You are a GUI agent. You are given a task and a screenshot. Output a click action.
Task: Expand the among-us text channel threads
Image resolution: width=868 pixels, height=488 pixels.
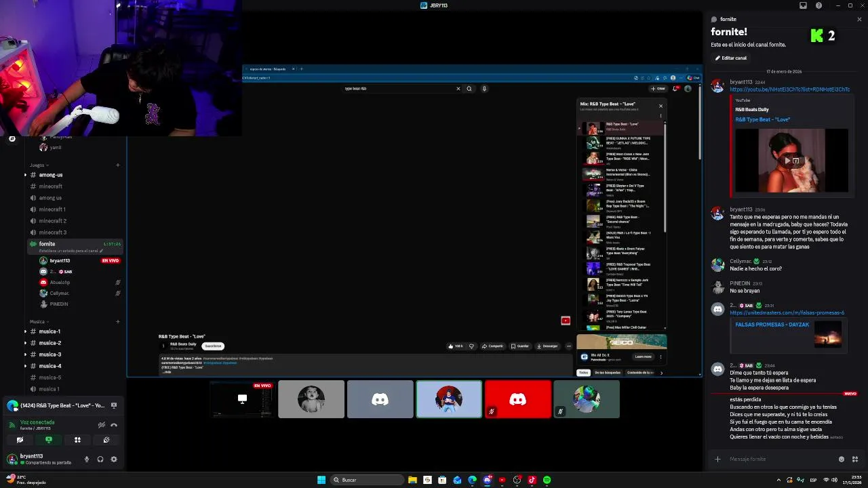25,175
